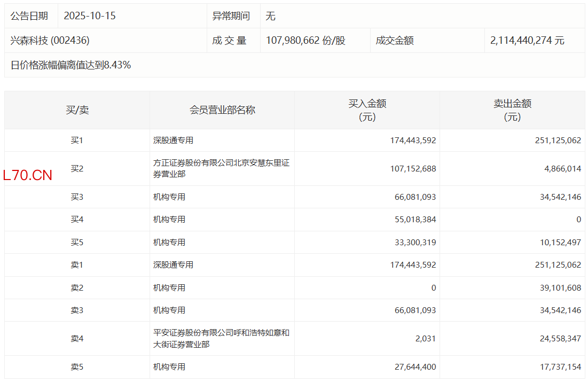Click the 会员营业部名称 column header
588x382 pixels.
tap(222, 110)
